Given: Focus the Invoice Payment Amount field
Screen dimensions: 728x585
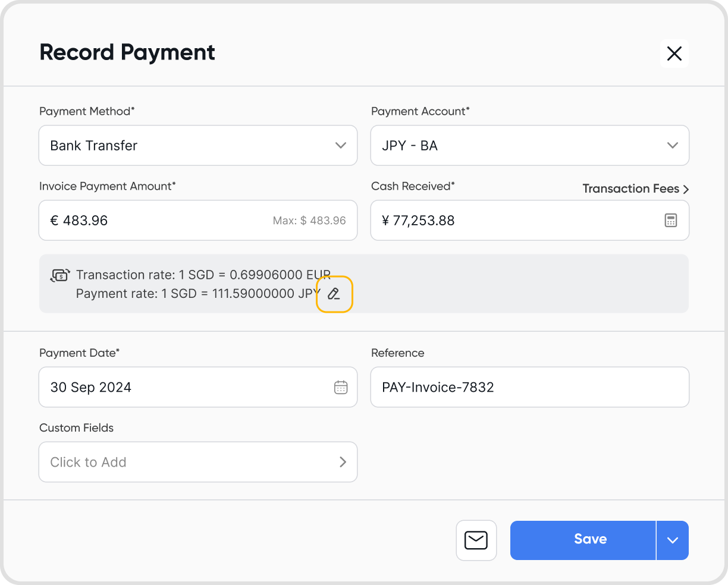Looking at the screenshot, I should pos(198,221).
